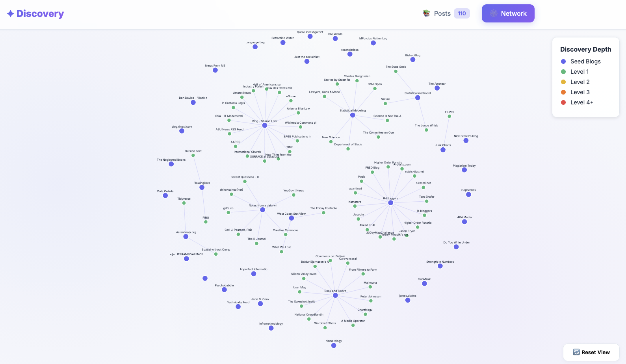Open Discovery home via the logo text
Screen dimensions: 626x364
[x=39, y=13]
